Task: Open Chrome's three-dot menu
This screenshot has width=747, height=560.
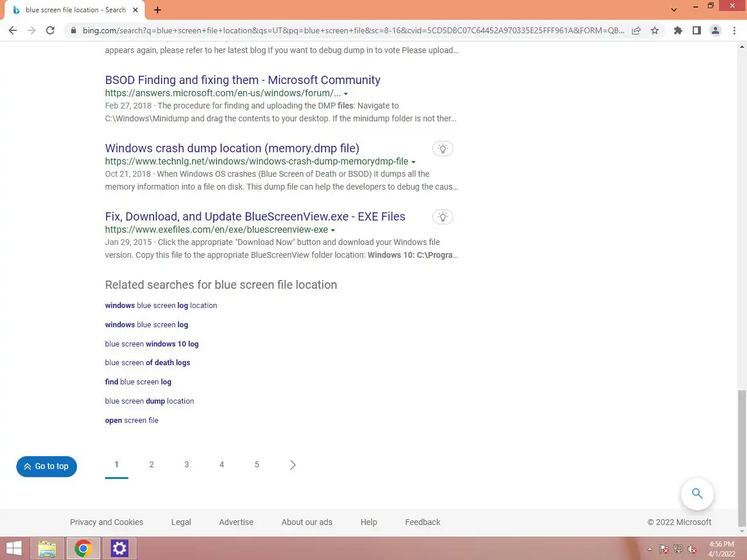Action: click(734, 30)
